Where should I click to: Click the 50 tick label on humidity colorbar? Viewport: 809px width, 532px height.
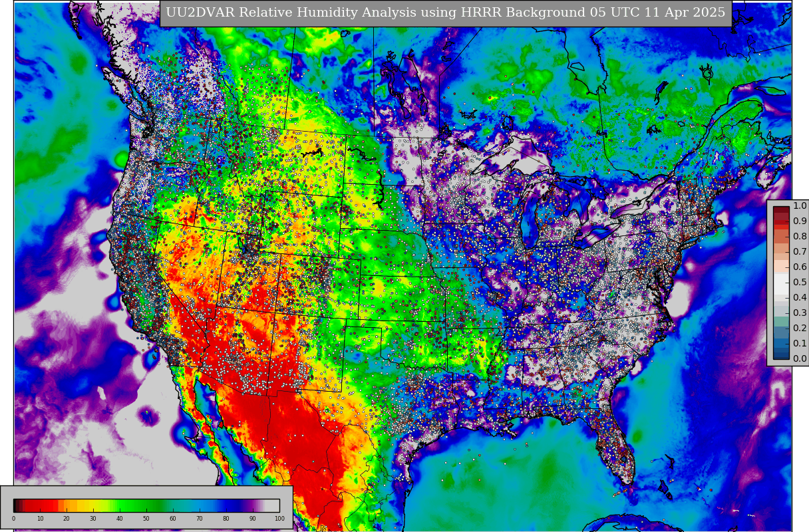tap(146, 519)
